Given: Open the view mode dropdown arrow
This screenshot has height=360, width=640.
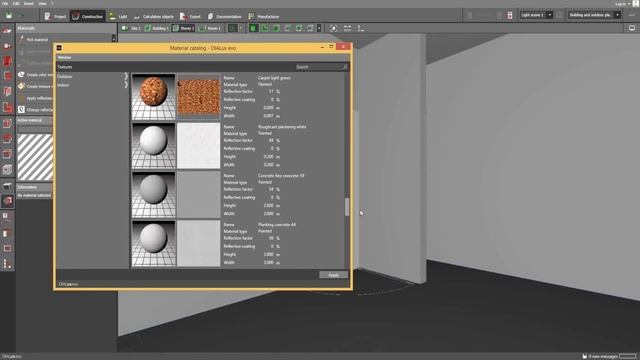Looking at the screenshot, I should pyautogui.click(x=241, y=28).
